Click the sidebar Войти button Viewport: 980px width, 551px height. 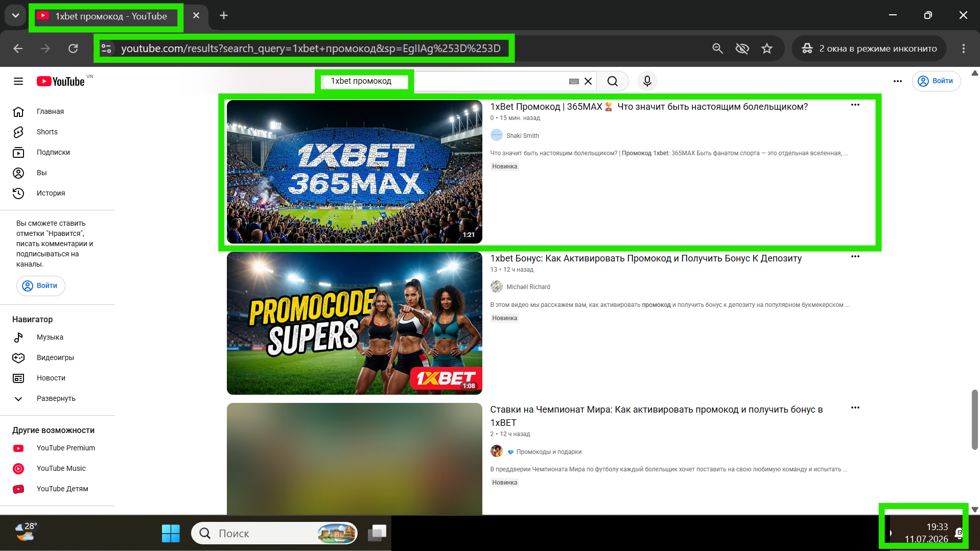tap(41, 285)
